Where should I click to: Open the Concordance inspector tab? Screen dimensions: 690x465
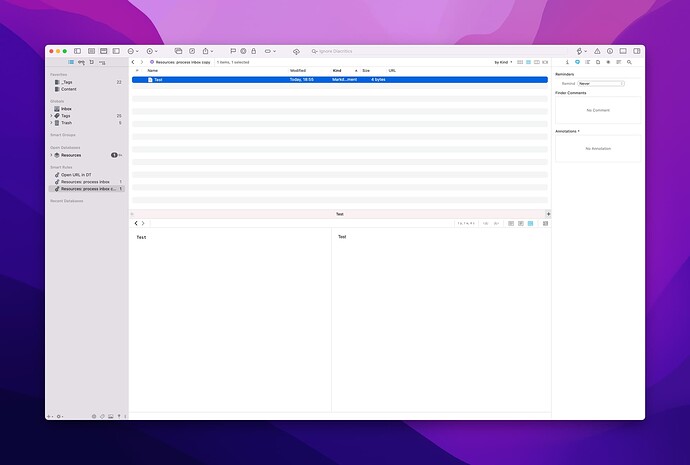619,62
